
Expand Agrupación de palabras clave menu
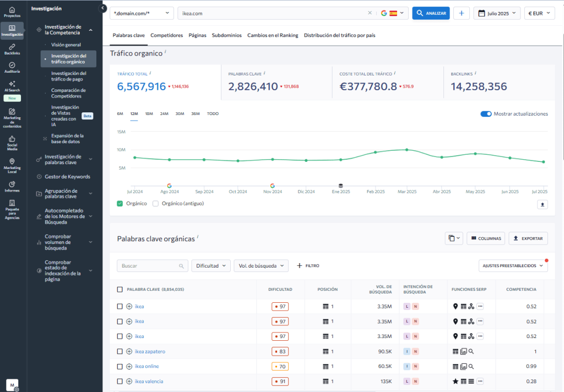click(91, 193)
